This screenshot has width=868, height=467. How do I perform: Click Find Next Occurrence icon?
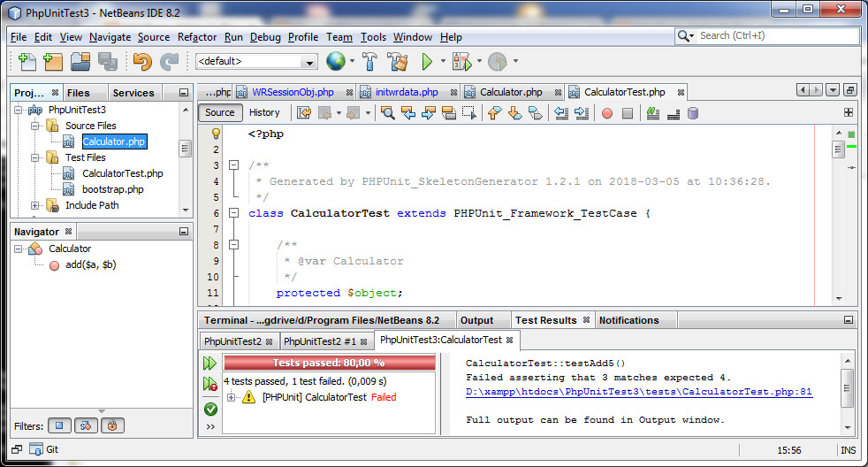pyautogui.click(x=428, y=113)
